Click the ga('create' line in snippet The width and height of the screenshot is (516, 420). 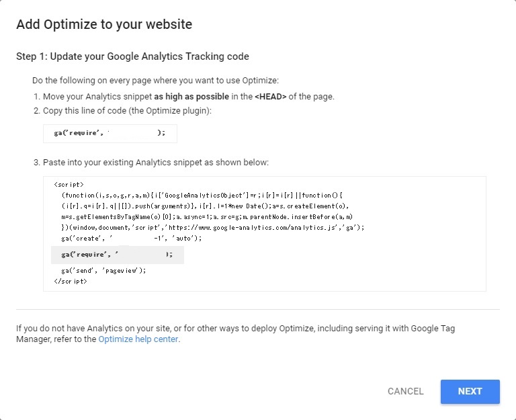pos(131,239)
